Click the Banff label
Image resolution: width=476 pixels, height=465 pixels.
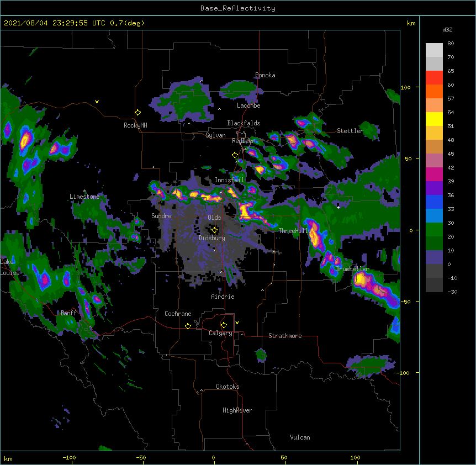68,313
